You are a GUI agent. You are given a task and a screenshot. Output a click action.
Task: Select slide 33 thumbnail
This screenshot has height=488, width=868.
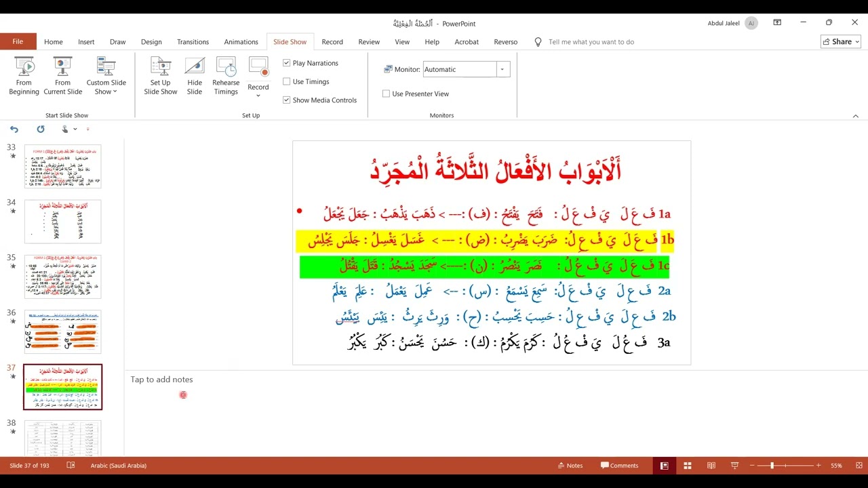pyautogui.click(x=62, y=166)
